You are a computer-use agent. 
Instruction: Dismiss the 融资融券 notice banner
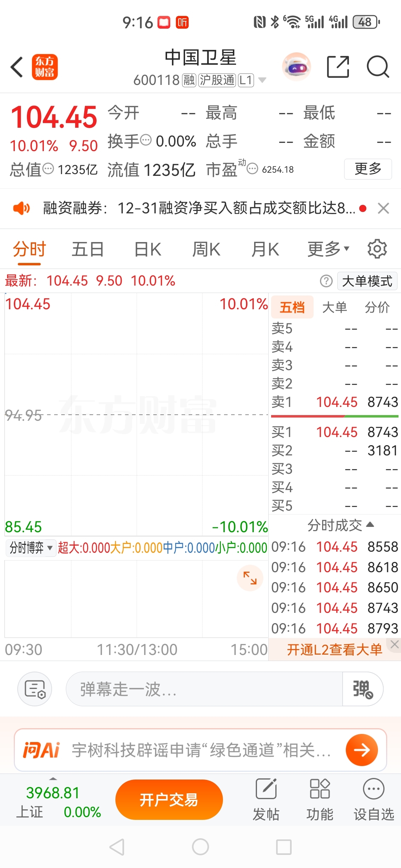(x=384, y=208)
